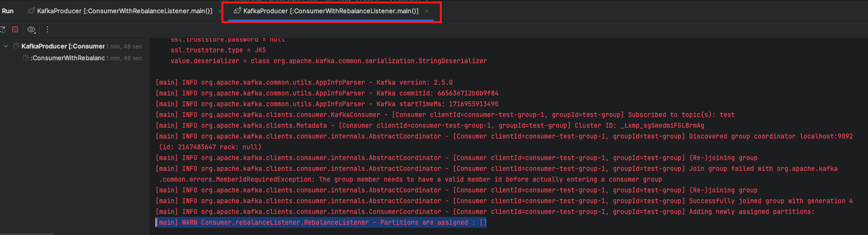Click highlighted 'Partitions are assigned : []' WARN line

[x=321, y=222]
